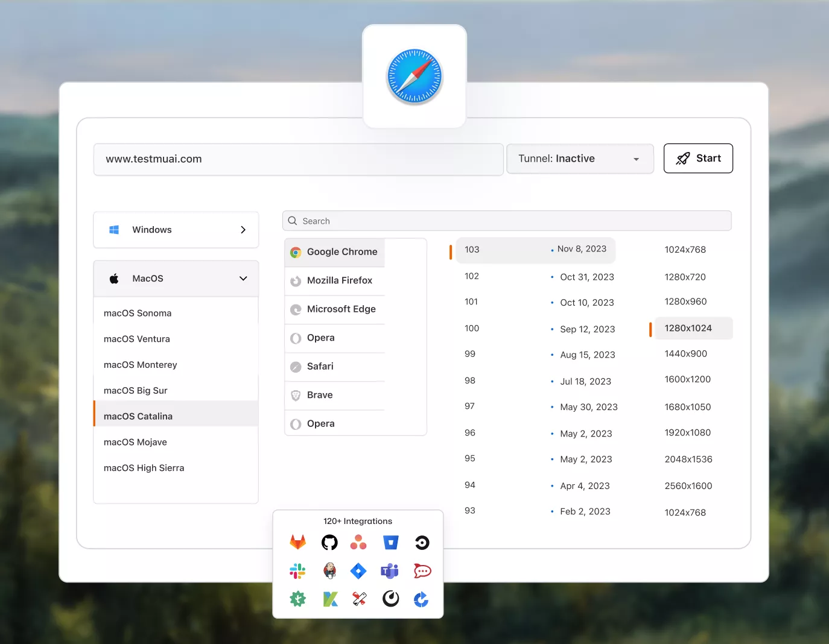Open the GitHub integration icon

pos(329,543)
